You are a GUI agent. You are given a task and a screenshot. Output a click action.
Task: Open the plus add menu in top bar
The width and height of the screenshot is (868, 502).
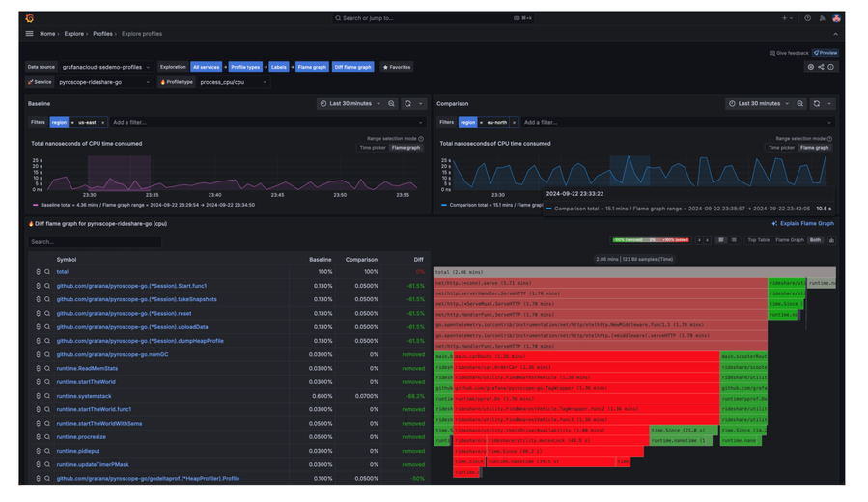pyautogui.click(x=787, y=18)
